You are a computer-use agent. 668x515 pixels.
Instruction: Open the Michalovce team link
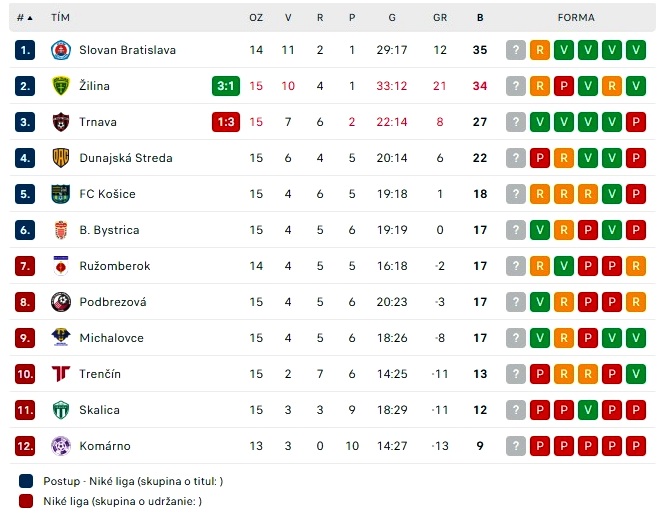pos(111,338)
